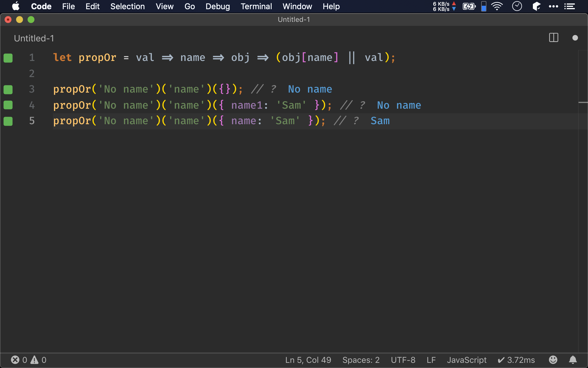The width and height of the screenshot is (588, 368).
Task: Close the window with the red button
Action: [8, 20]
